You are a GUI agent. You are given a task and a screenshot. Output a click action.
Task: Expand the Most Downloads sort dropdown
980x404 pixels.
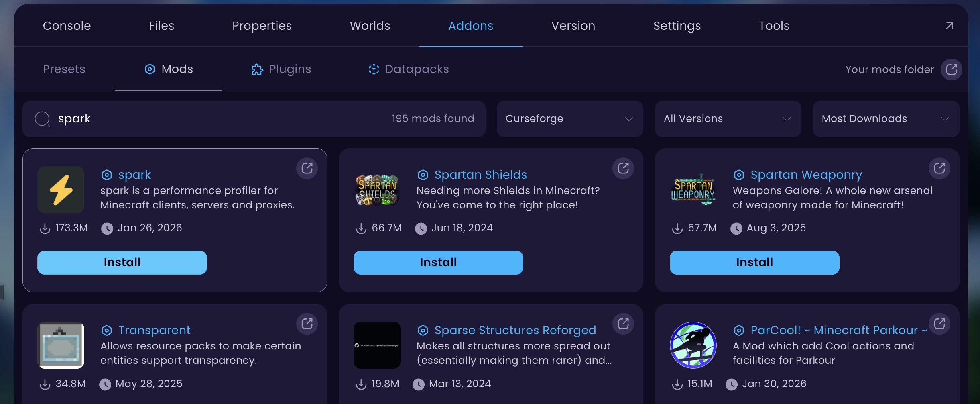click(x=886, y=119)
